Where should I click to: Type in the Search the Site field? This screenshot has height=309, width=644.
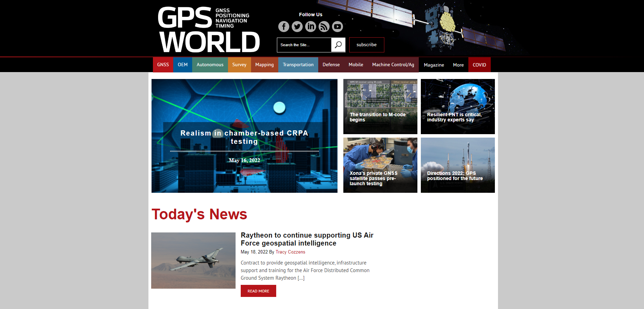[304, 45]
